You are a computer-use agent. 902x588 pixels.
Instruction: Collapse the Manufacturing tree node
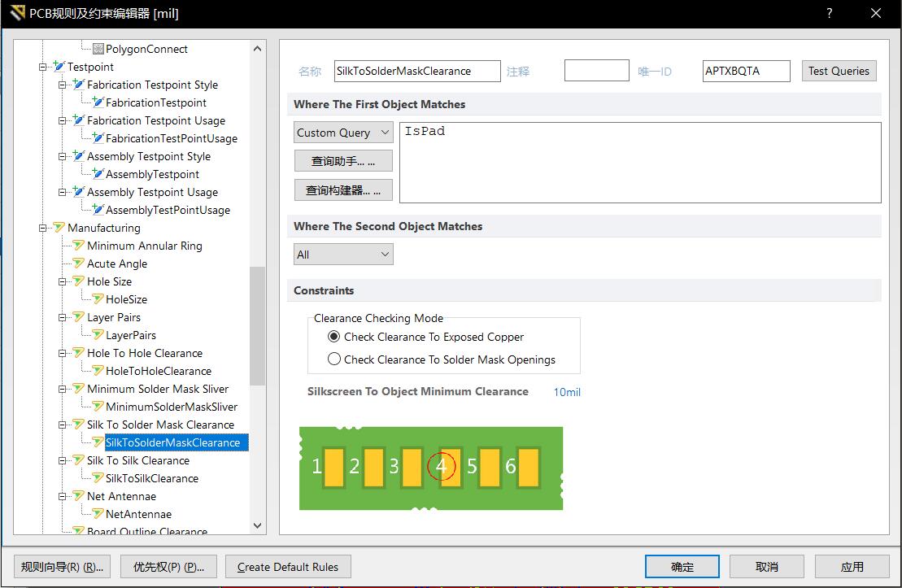pyautogui.click(x=42, y=228)
